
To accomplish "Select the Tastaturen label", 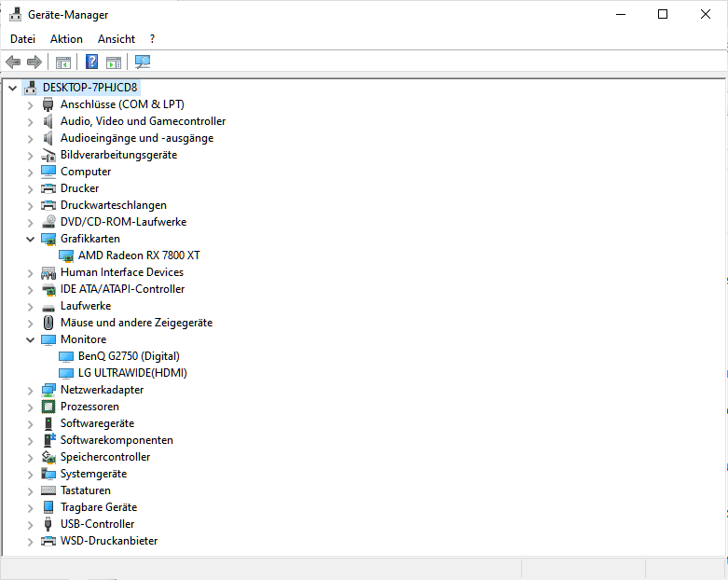I will pyautogui.click(x=86, y=490).
